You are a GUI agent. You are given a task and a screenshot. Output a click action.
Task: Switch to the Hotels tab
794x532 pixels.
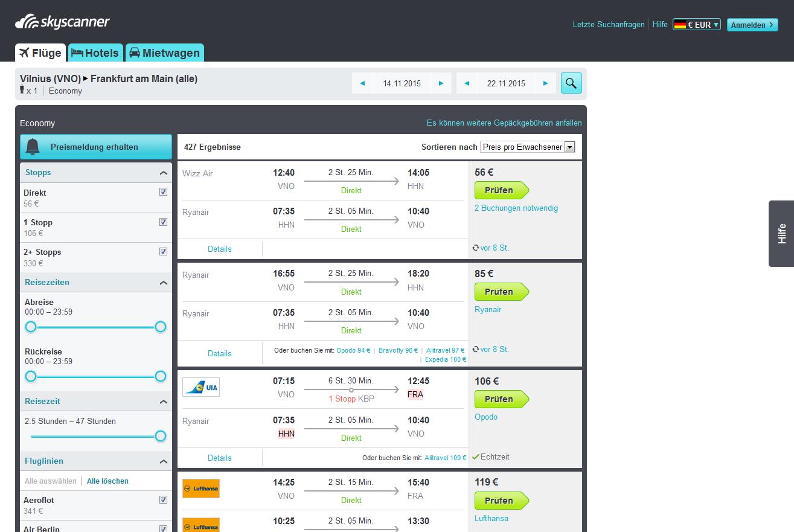(x=95, y=53)
